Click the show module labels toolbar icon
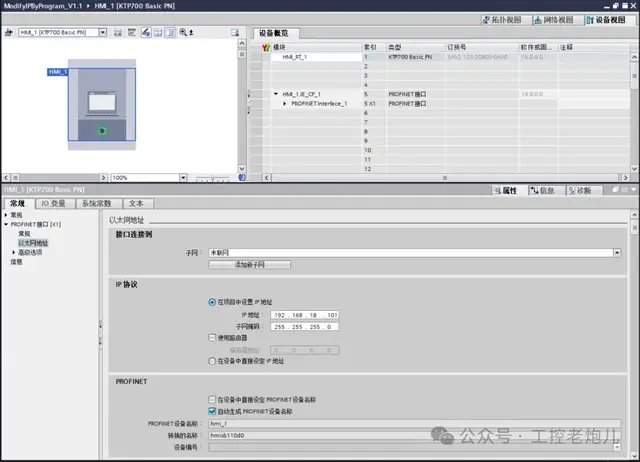640x462 pixels. [118, 32]
